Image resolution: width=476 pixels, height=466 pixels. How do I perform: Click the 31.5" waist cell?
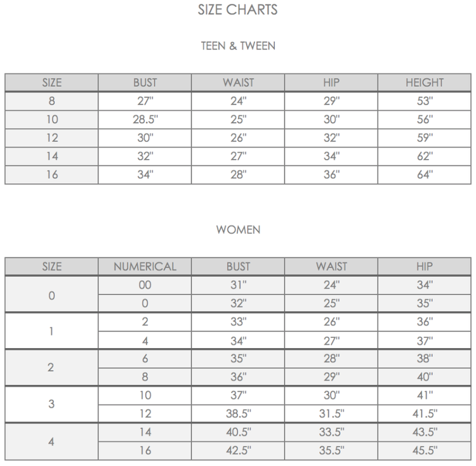pyautogui.click(x=331, y=413)
